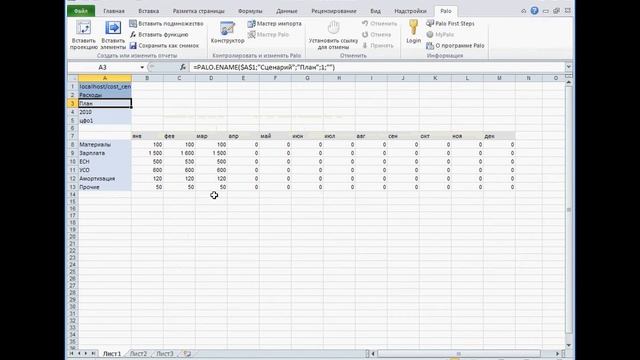Open the Конструктор tool
640x360 pixels.
227,32
